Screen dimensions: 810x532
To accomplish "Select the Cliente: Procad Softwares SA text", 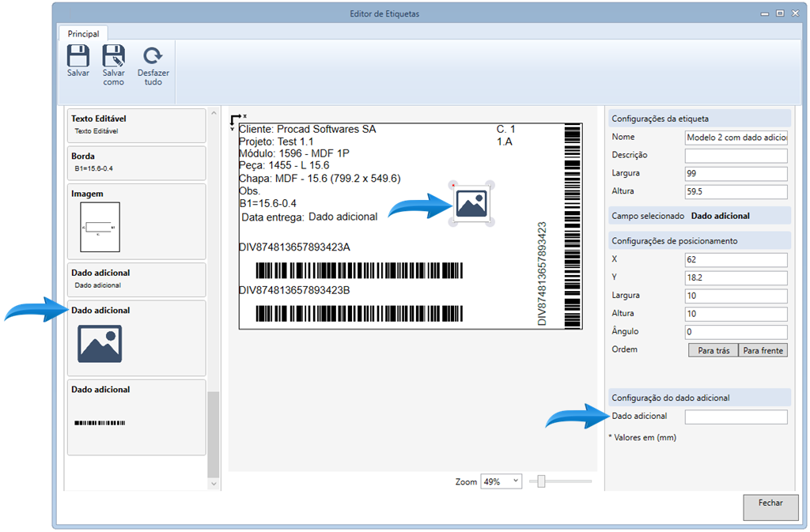I will 308,129.
